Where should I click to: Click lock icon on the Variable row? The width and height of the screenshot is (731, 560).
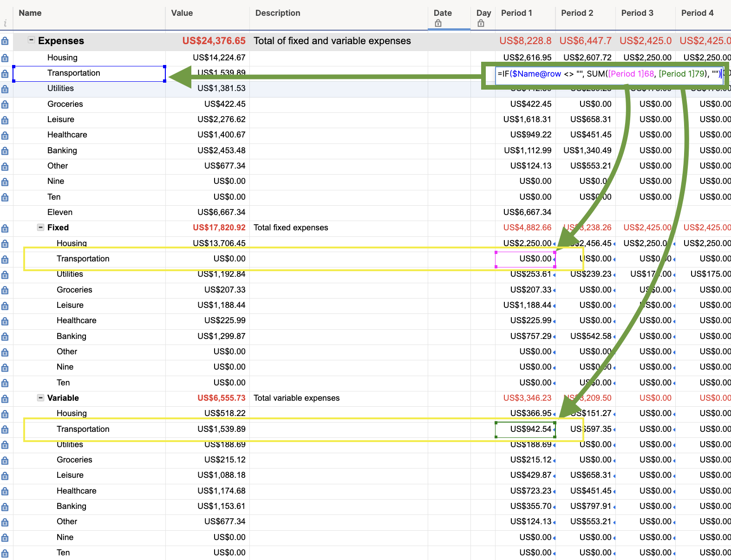[x=5, y=399]
